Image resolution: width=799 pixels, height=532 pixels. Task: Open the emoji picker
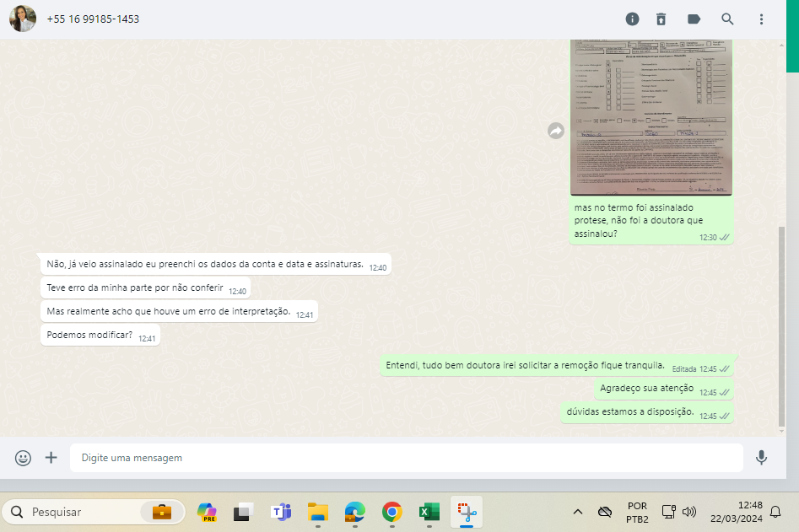pyautogui.click(x=24, y=458)
